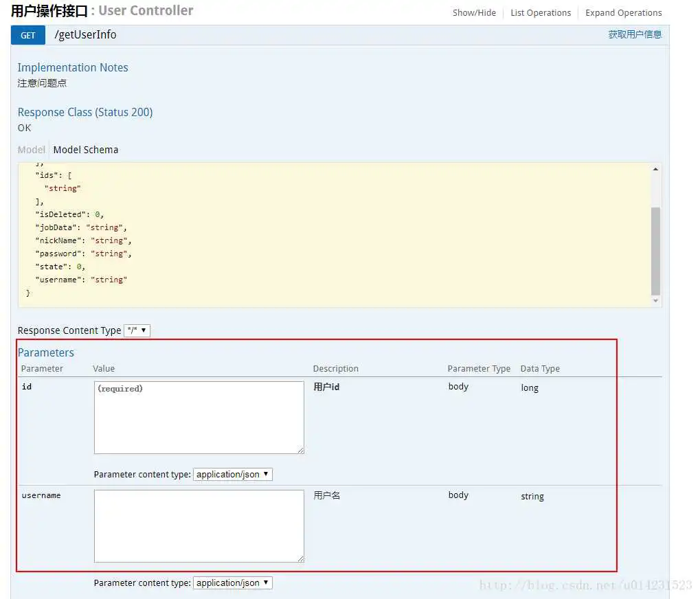Click the "Value" column header
Image resolution: width=700 pixels, height=599 pixels.
click(x=104, y=369)
